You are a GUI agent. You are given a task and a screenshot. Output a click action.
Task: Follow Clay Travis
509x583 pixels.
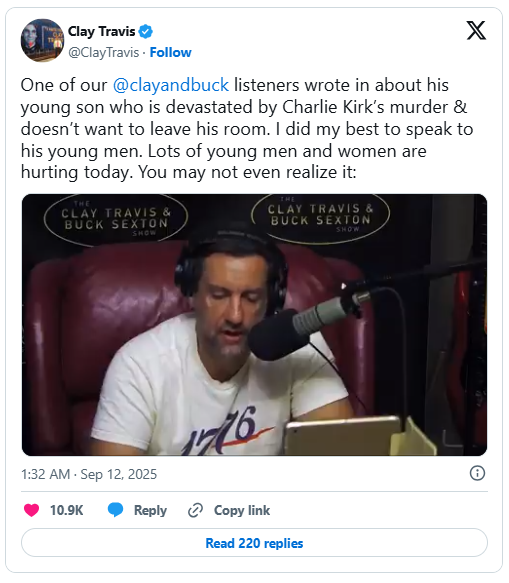(x=170, y=52)
